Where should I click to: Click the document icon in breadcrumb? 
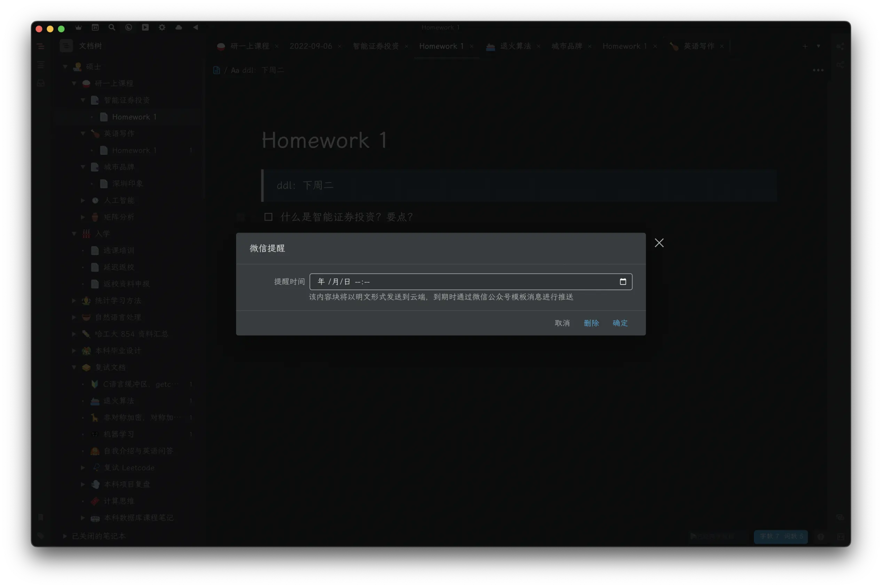(216, 70)
